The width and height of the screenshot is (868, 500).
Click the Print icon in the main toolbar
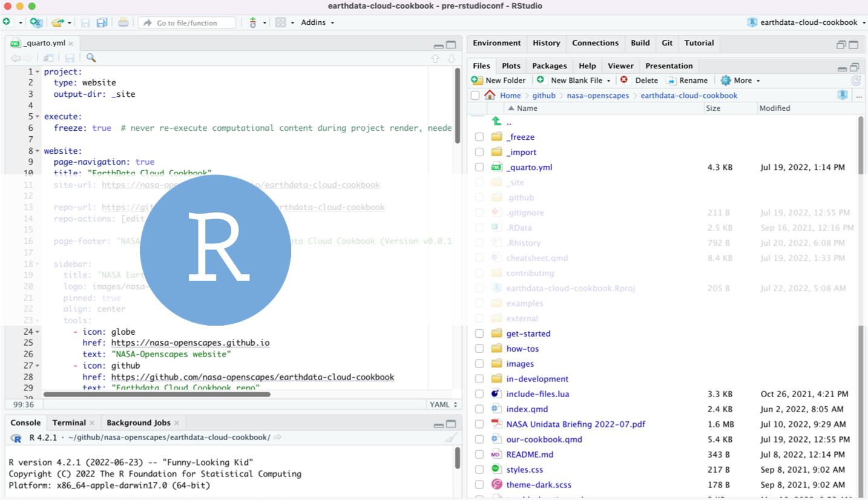coord(123,22)
